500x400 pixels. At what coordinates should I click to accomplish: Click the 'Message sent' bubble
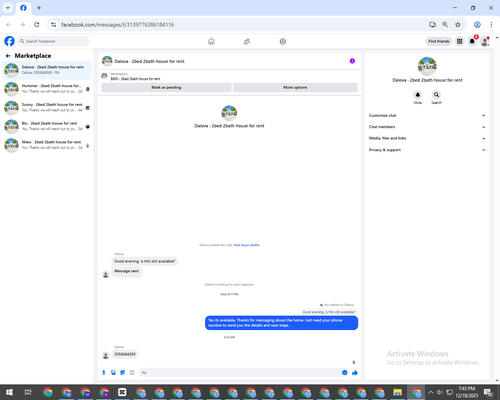[126, 271]
